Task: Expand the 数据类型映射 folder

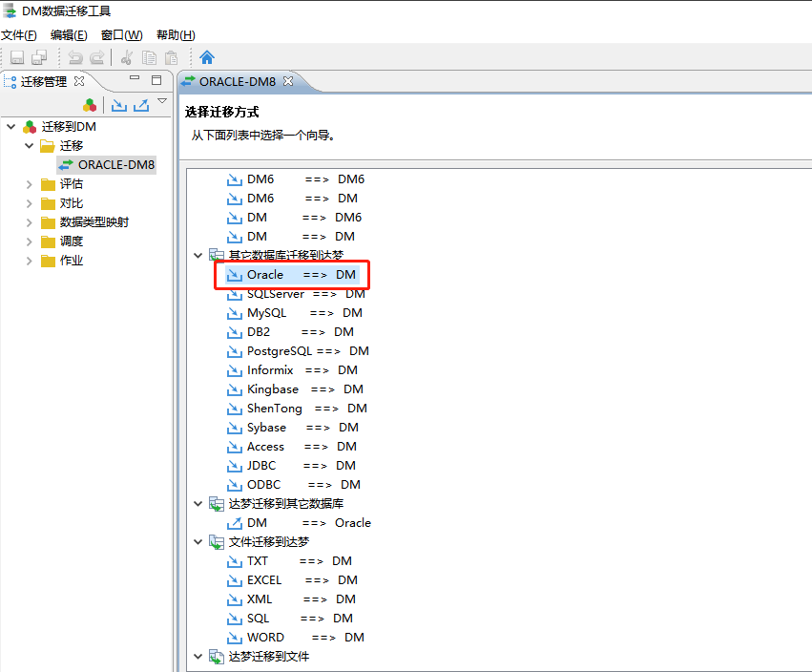Action: pos(30,222)
